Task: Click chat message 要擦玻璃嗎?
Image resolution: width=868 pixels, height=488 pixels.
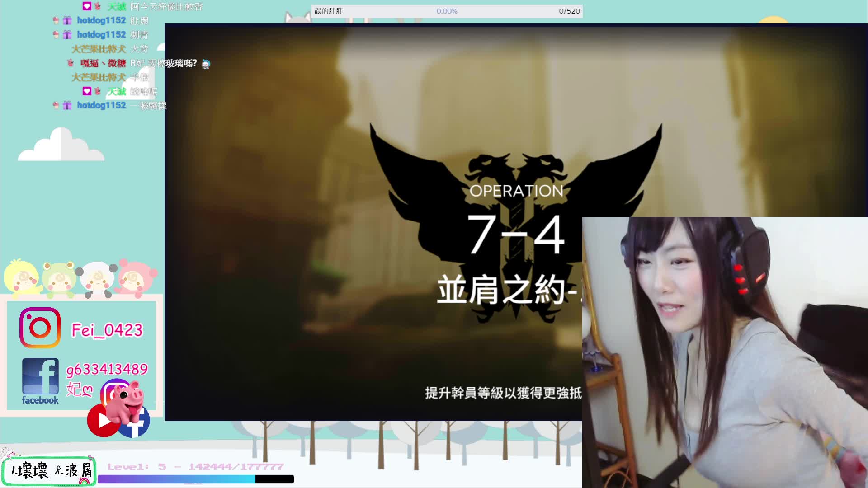Action: tap(173, 63)
